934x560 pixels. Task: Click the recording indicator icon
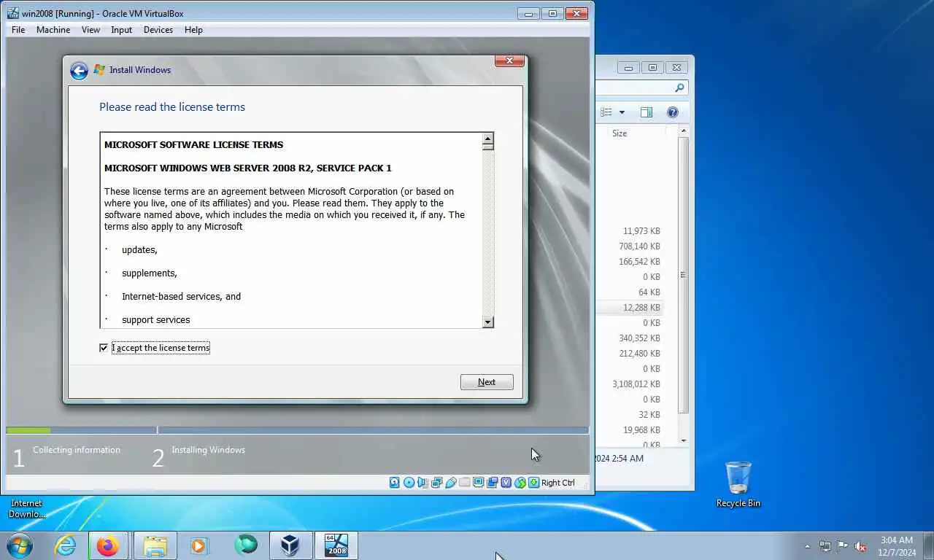(x=492, y=482)
